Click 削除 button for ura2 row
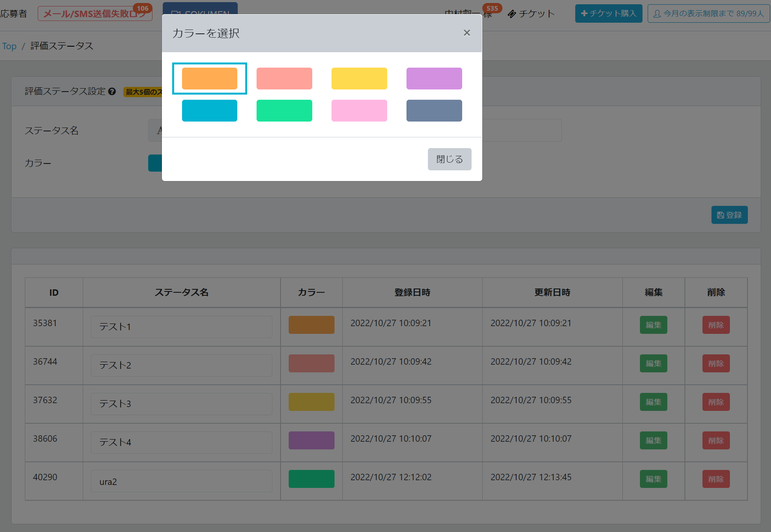The height and width of the screenshot is (532, 771). (716, 479)
